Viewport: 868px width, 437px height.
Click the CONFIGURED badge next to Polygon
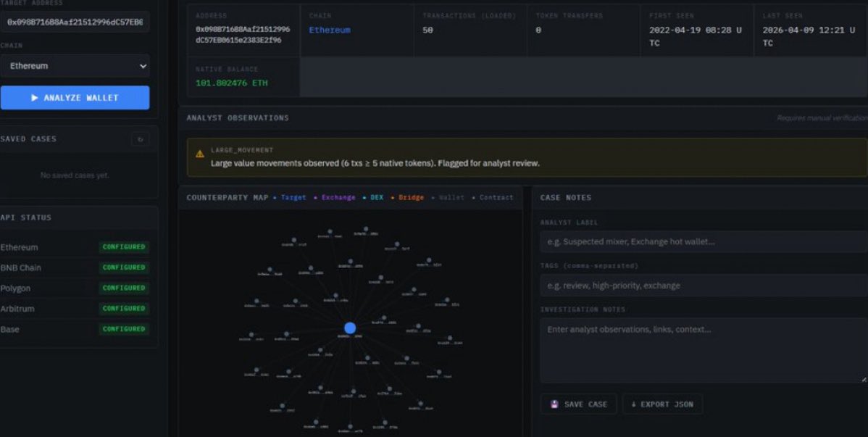124,288
